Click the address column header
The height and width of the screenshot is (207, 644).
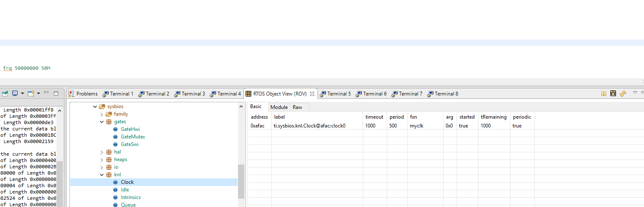pyautogui.click(x=259, y=117)
